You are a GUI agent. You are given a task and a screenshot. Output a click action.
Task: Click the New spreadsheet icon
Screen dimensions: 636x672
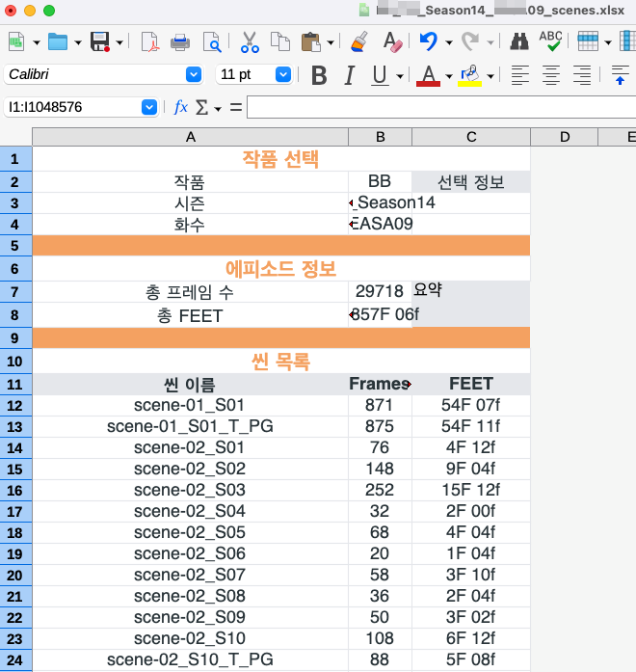[x=16, y=42]
